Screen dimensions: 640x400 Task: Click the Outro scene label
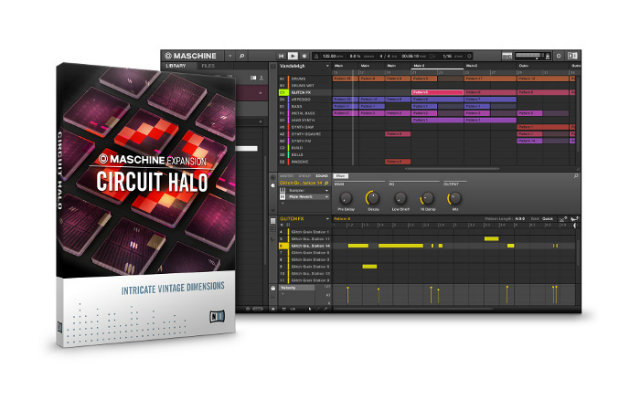coord(524,66)
